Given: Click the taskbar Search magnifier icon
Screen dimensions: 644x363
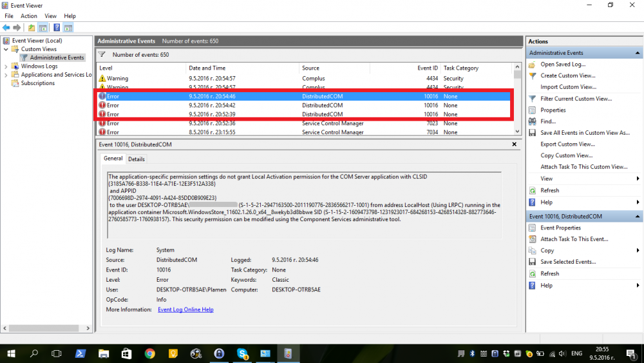Looking at the screenshot, I should pyautogui.click(x=34, y=353).
